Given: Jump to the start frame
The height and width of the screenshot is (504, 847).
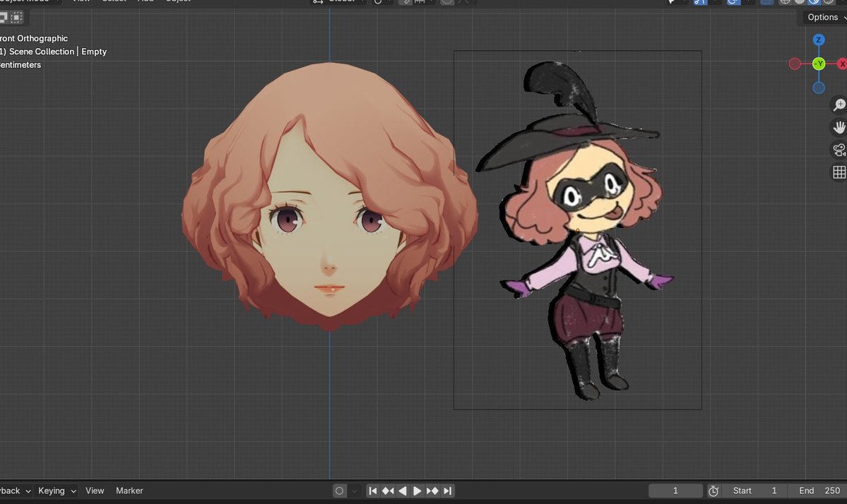Looking at the screenshot, I should point(373,491).
